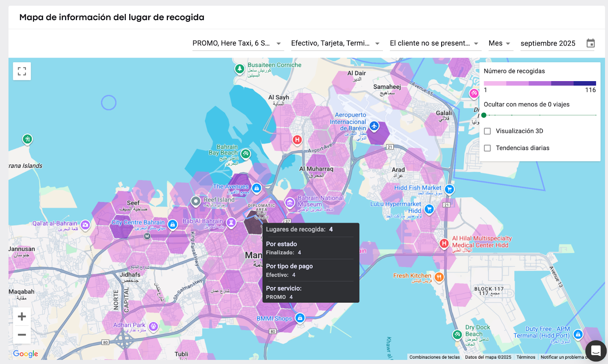Toggle the map fullscreen view button
This screenshot has height=364, width=608.
click(22, 71)
